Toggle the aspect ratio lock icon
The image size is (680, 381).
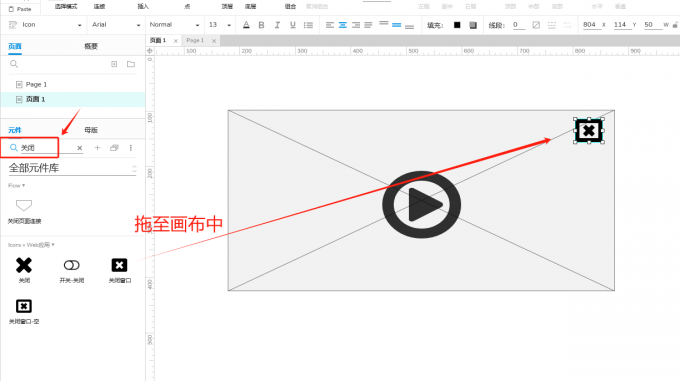pyautogui.click(x=675, y=25)
